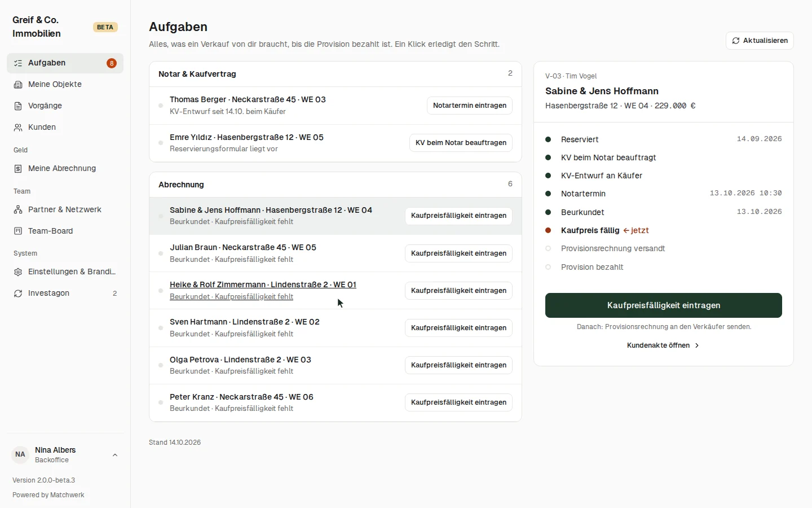Click the Version 2.0.0-beta.3 label

point(43,480)
